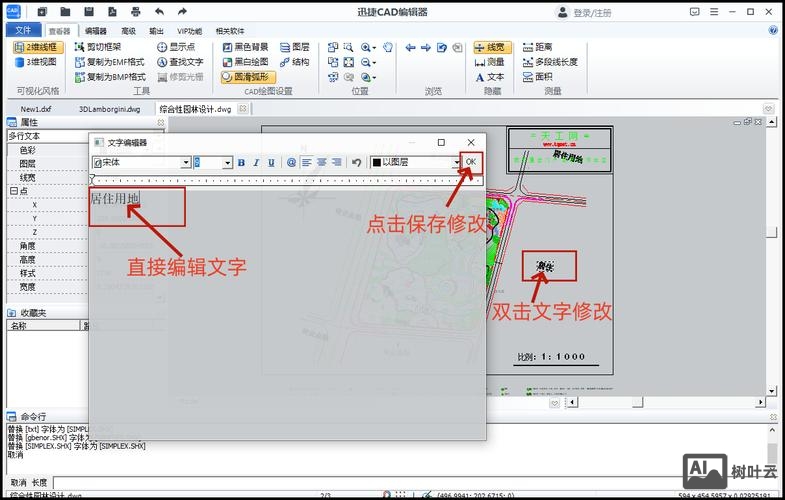Toggle 黑白绘图 setting
The width and height of the screenshot is (785, 500).
pos(245,62)
